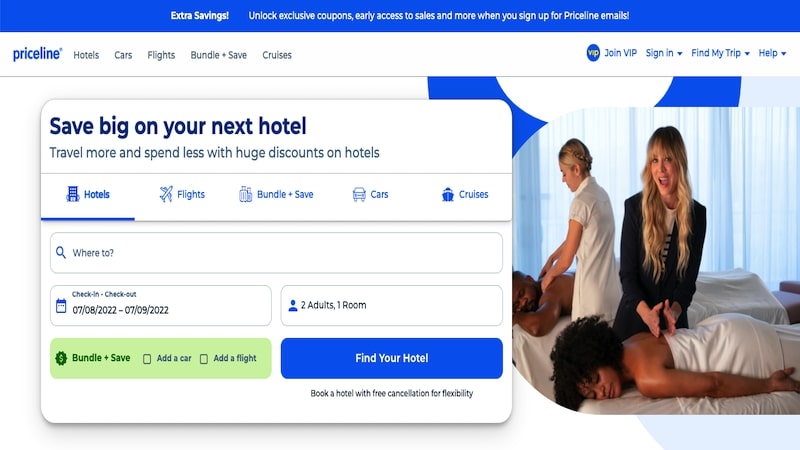Open the Find My Trip dropdown
Image resolution: width=800 pixels, height=450 pixels.
tap(720, 53)
